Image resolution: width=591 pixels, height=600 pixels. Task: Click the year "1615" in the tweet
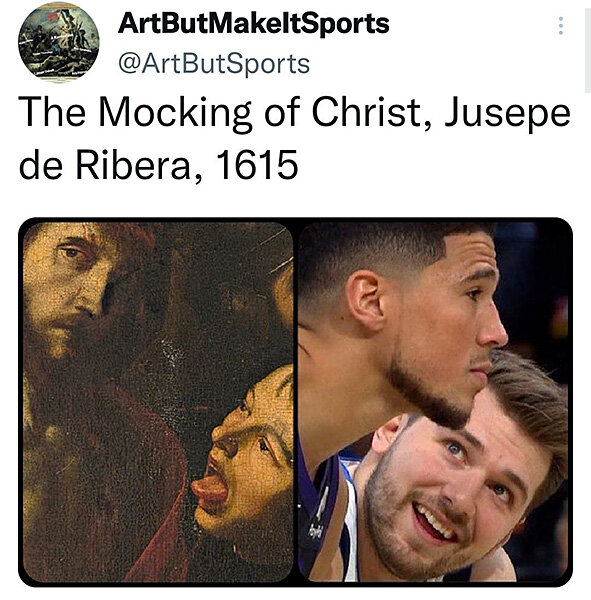tap(256, 165)
